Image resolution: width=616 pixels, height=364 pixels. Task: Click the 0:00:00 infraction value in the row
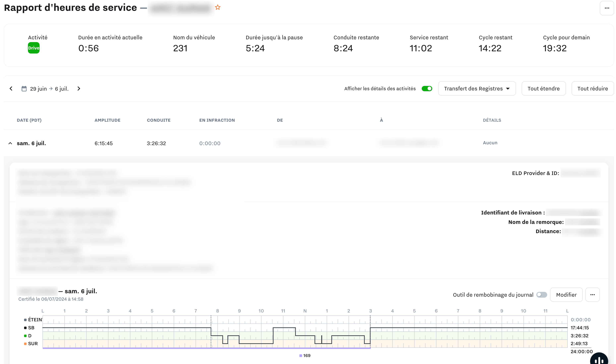tap(210, 143)
